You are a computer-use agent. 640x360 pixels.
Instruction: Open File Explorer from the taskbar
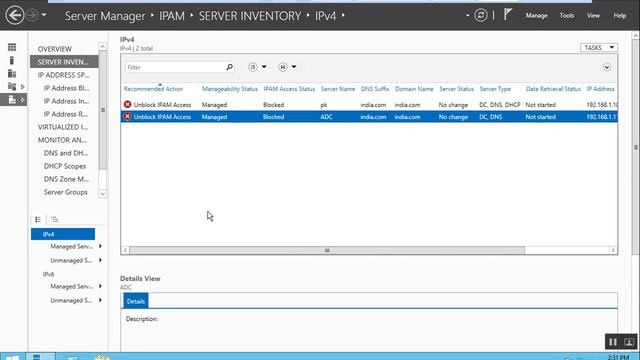pos(102,357)
